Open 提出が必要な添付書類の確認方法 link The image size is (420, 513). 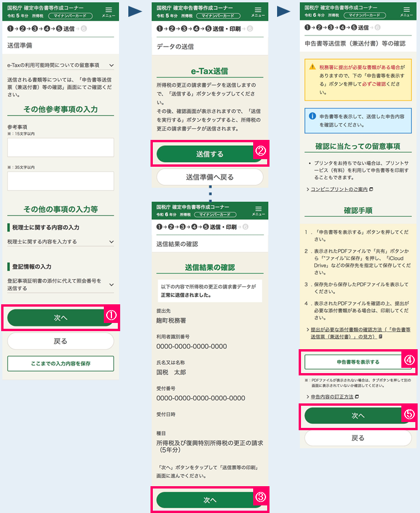click(x=360, y=333)
